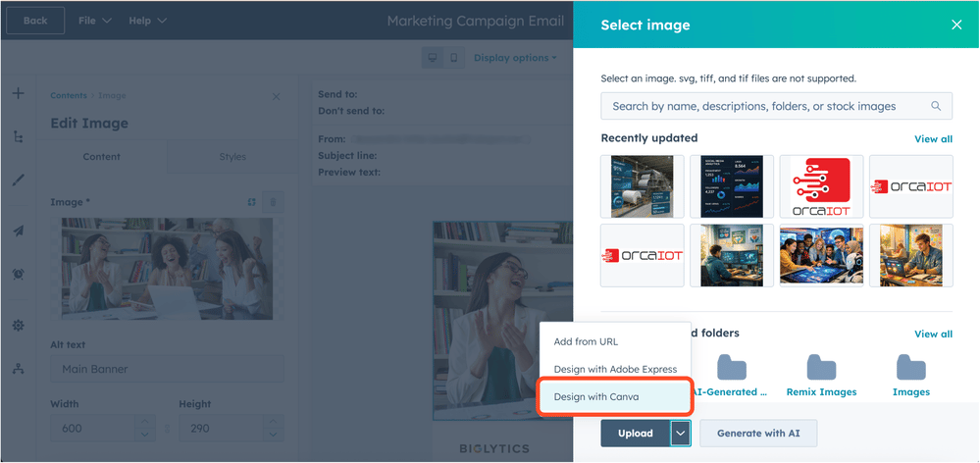Screen dimensions: 980x463
Task: Select the social media analytics dashboard thumbnail
Action: (x=732, y=186)
